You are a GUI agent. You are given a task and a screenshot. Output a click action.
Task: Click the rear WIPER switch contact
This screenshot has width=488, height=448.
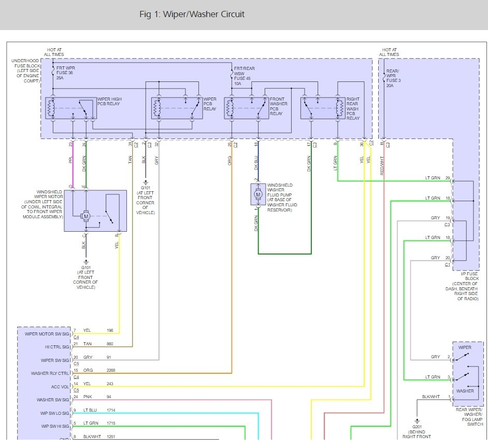pos(462,357)
